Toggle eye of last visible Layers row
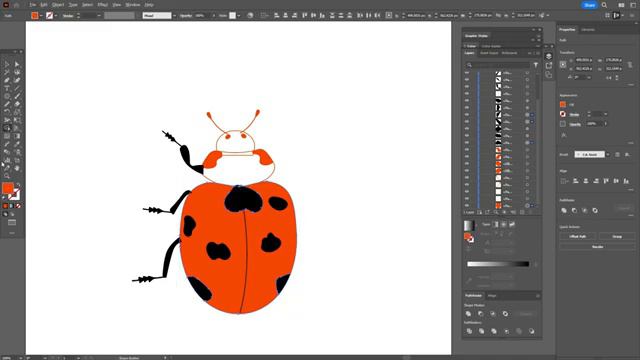This screenshot has height=360, width=640. pos(467,205)
